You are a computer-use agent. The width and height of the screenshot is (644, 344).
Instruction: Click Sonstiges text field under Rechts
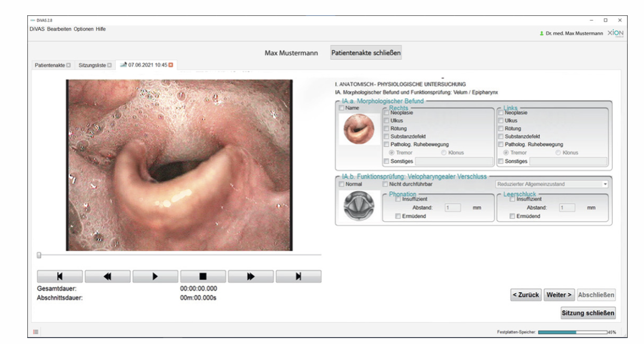[454, 162]
